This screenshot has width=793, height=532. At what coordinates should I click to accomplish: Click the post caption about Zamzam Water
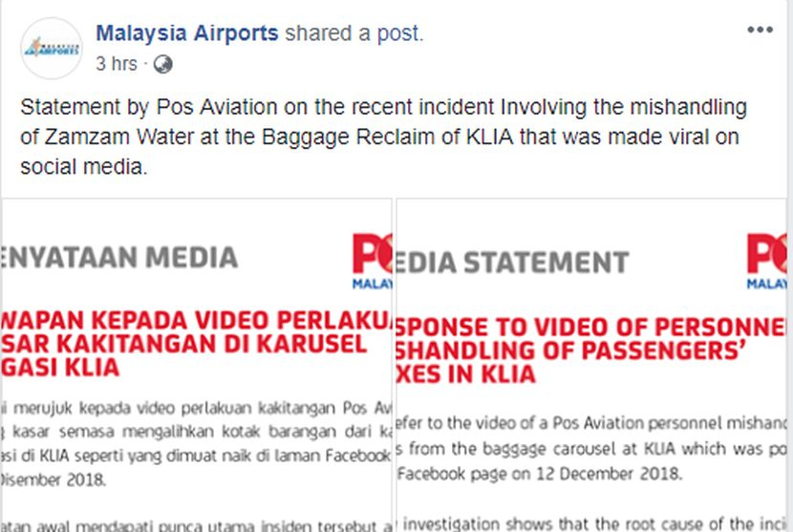[383, 137]
